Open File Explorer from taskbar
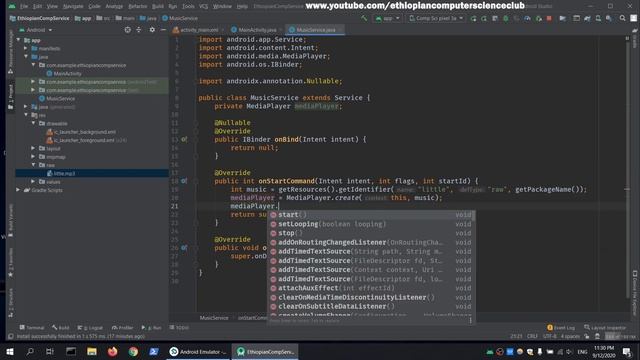This screenshot has height=360, width=640. click(91, 351)
